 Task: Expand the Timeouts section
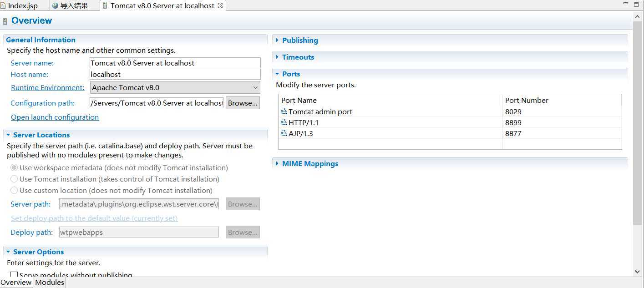(x=277, y=57)
